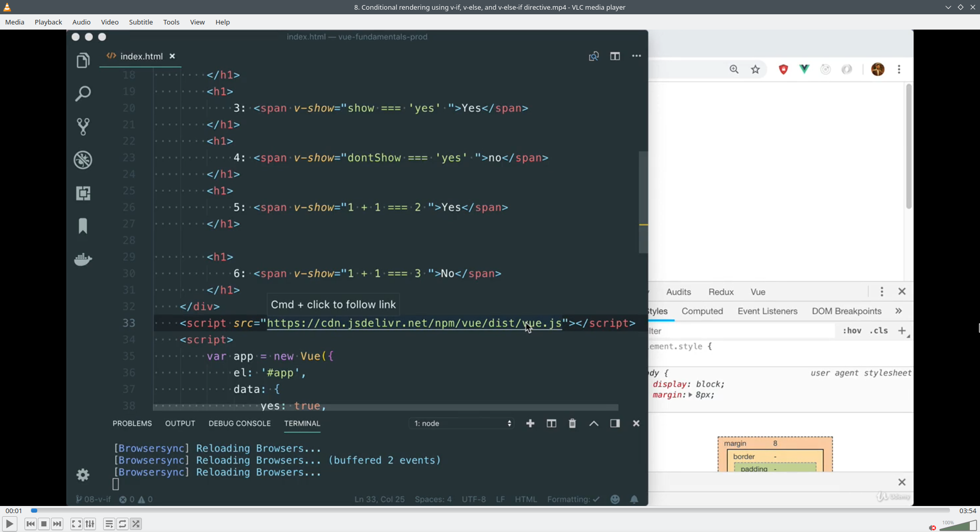This screenshot has height=532, width=980.
Task: Go to previous media in VLC
Action: tap(31, 524)
